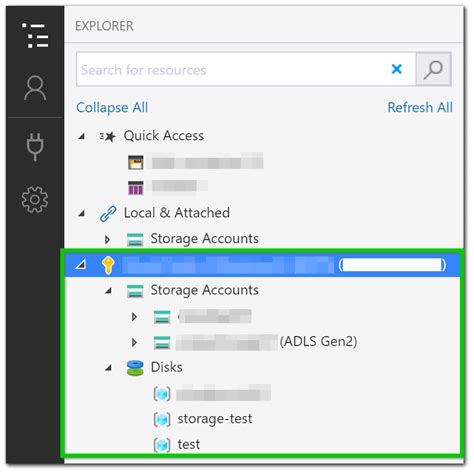Screen dimensions: 474x474
Task: Select the blob container icon under Quick Access
Action: click(136, 163)
